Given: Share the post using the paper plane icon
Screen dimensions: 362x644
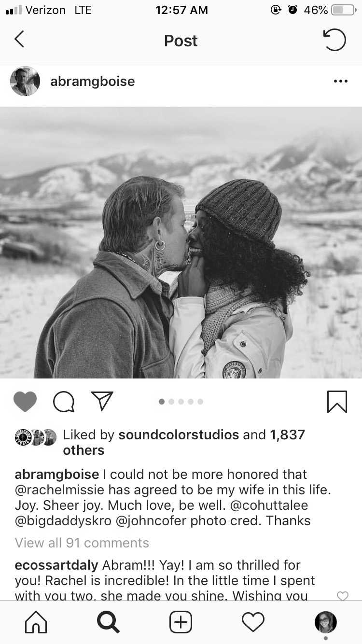Looking at the screenshot, I should (102, 401).
